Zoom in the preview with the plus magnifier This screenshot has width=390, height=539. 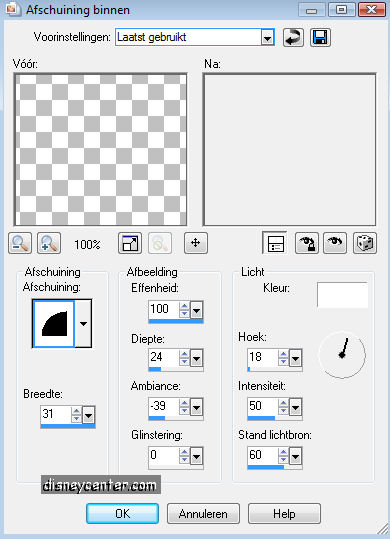pos(49,243)
